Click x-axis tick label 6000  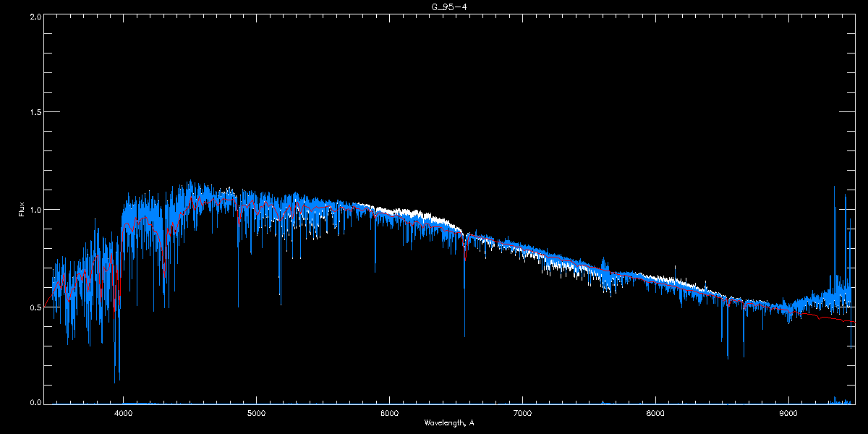tap(389, 414)
